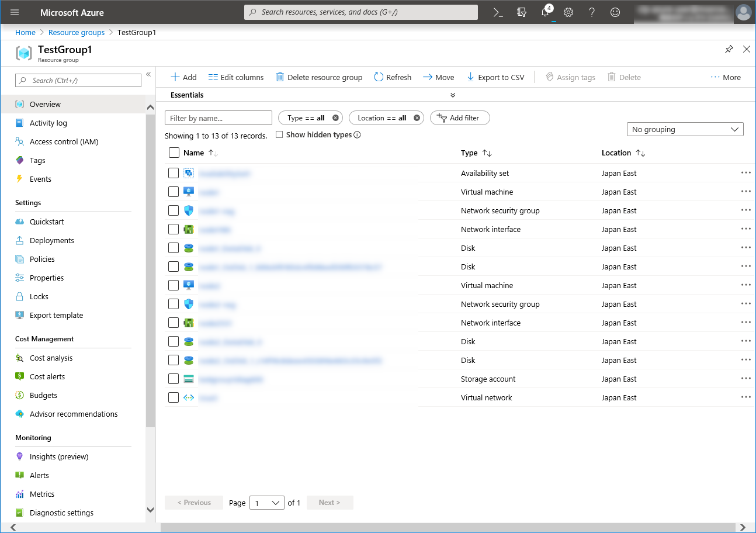The image size is (756, 533).
Task: Open the portal settings gear
Action: [568, 12]
